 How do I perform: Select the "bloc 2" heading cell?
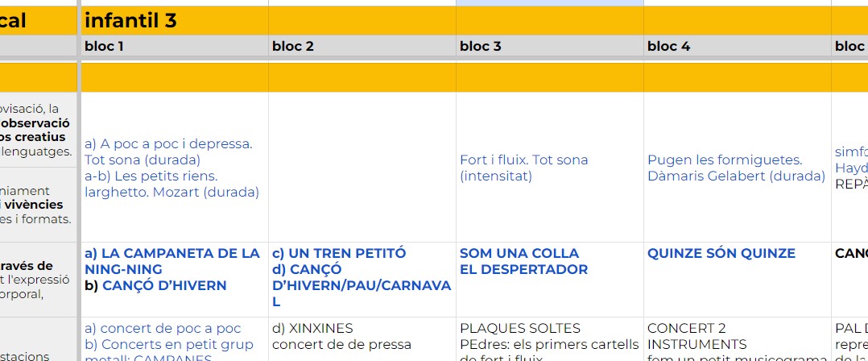(x=362, y=47)
